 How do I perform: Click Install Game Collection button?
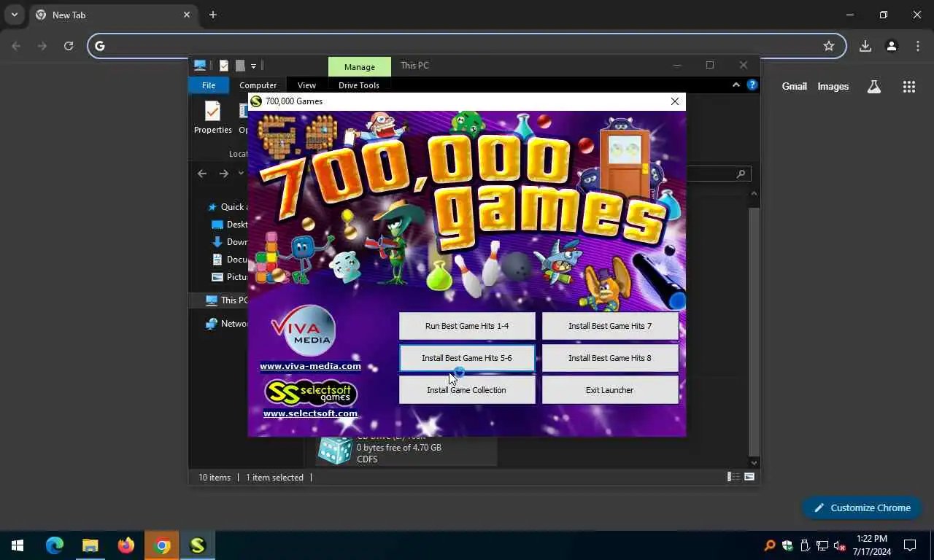click(x=467, y=390)
